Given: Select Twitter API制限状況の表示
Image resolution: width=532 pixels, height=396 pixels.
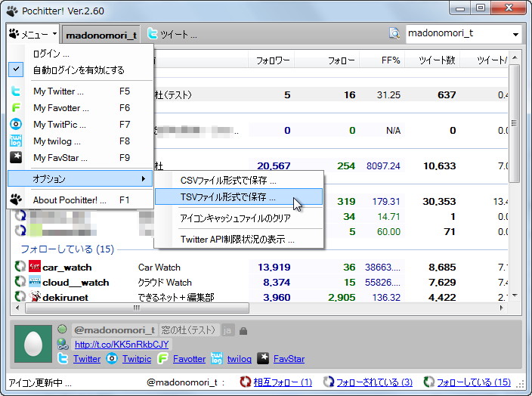Looking at the screenshot, I should (x=239, y=240).
